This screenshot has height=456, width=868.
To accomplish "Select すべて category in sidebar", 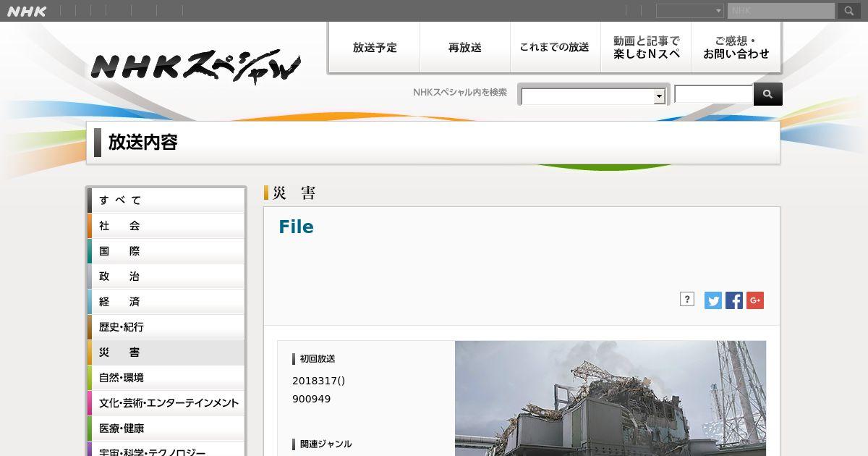I will 166,200.
